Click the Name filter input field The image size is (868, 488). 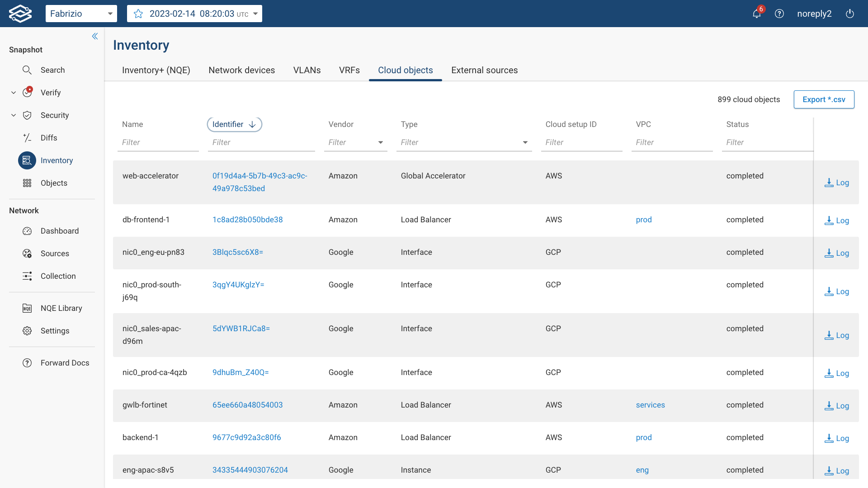[158, 142]
